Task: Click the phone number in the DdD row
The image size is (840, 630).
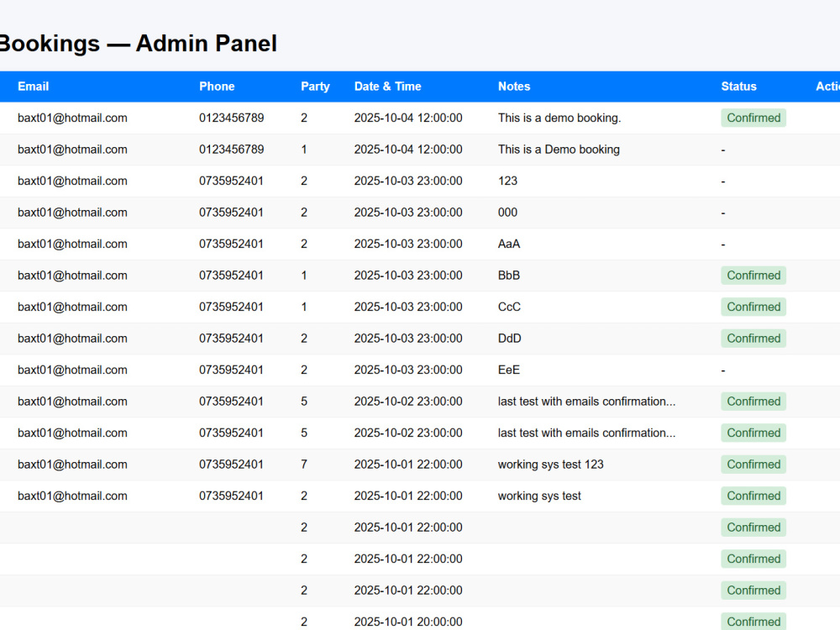Action: [232, 339]
